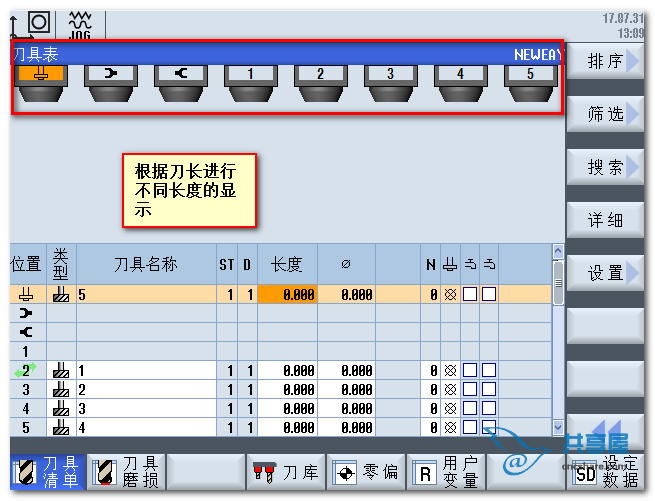655x501 pixels.
Task: Click the spindle direction symbol for tool 2
Action: click(x=450, y=389)
